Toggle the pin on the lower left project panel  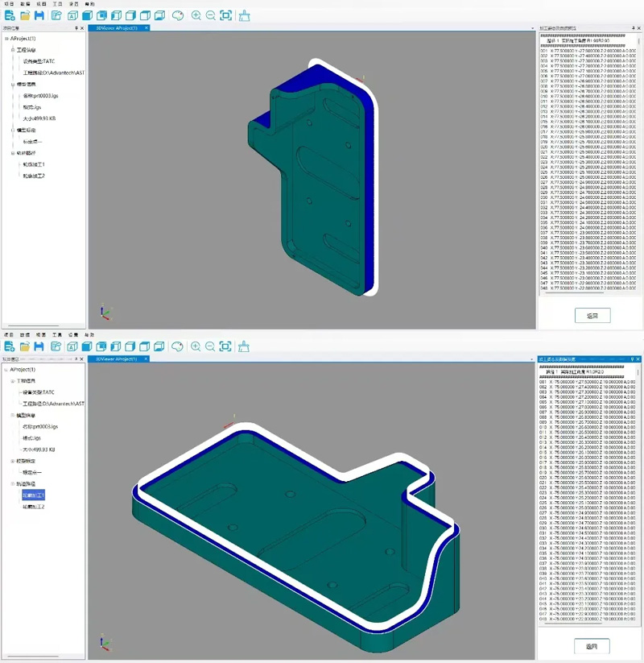[76, 359]
